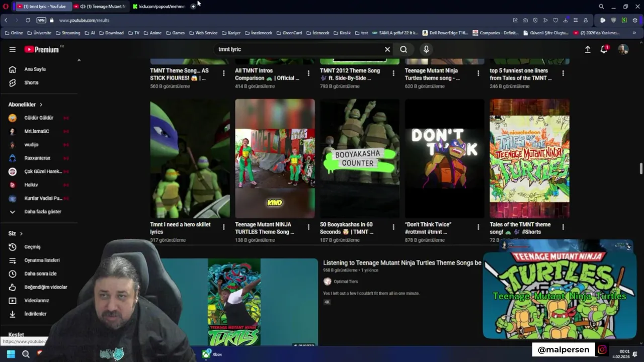The image size is (644, 362).
Task: Play the Tales of the Teenage Mutant Ninja Turtles thumbnail
Action: (x=529, y=158)
